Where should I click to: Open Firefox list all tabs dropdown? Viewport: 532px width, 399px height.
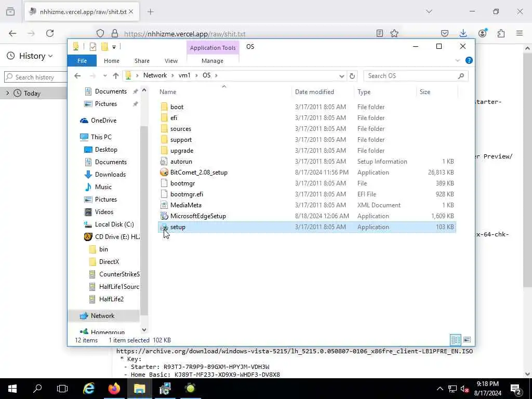429,11
